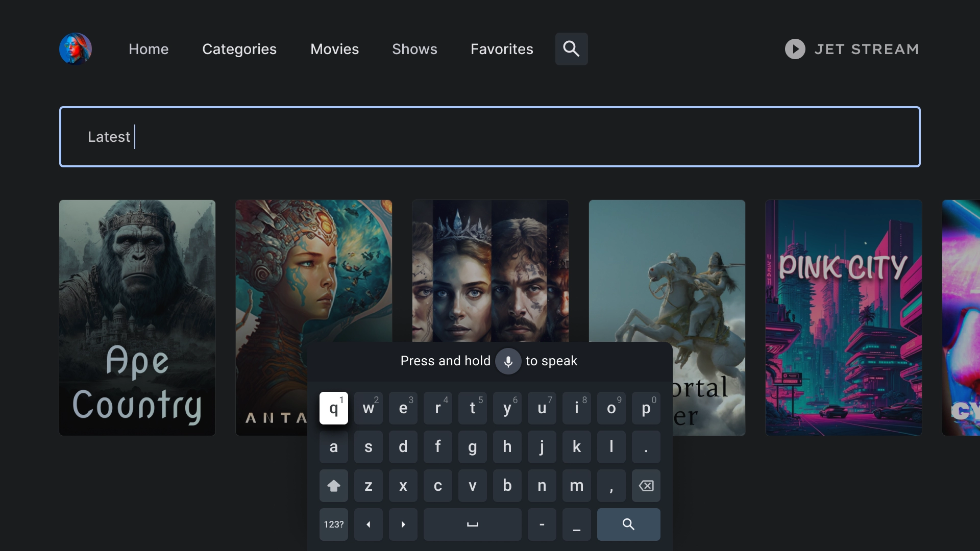Enable voice search by holding microphone
Screen dimensions: 980x551
(x=508, y=361)
